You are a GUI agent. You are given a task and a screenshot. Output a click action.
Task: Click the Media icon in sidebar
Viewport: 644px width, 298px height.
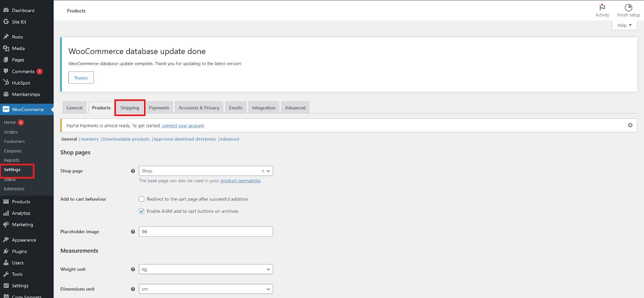pyautogui.click(x=6, y=48)
